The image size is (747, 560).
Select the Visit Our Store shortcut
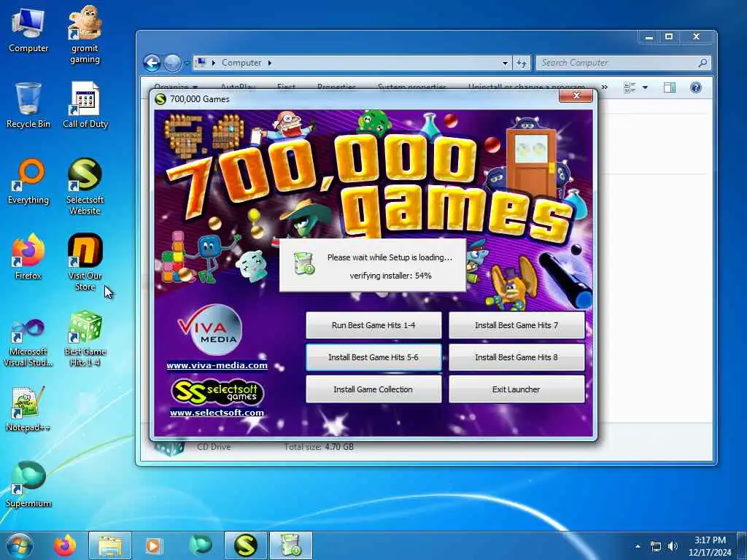(x=85, y=262)
